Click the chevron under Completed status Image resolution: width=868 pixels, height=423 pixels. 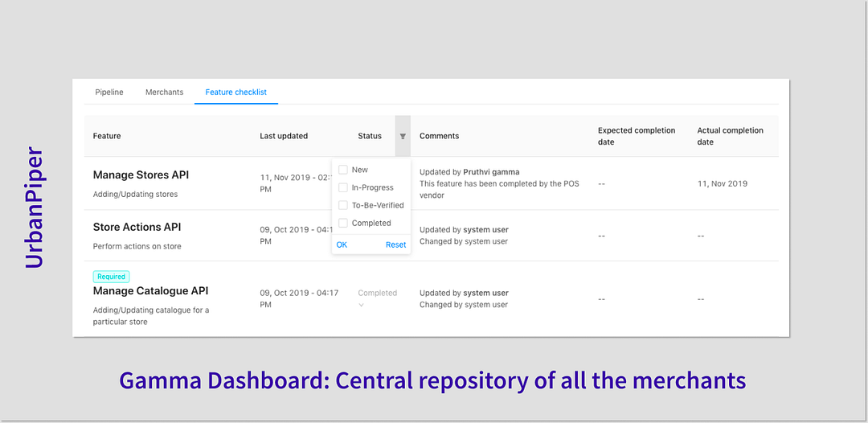point(362,305)
